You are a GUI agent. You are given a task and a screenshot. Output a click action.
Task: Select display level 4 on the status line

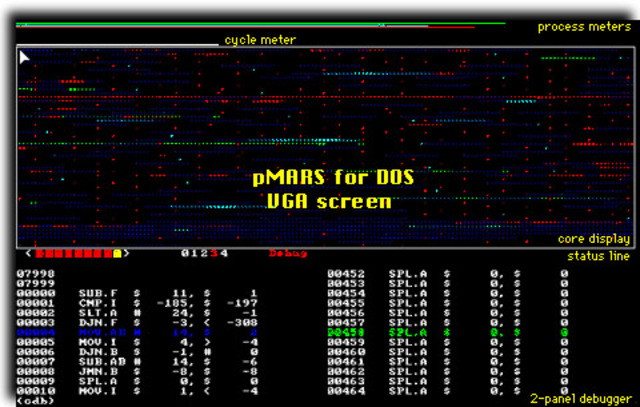[x=224, y=254]
